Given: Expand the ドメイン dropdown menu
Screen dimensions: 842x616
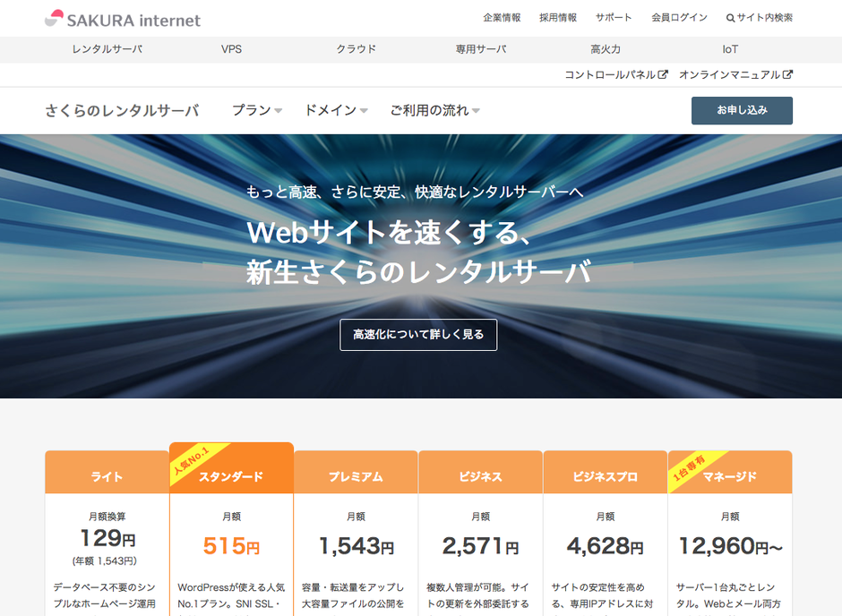Looking at the screenshot, I should [336, 111].
